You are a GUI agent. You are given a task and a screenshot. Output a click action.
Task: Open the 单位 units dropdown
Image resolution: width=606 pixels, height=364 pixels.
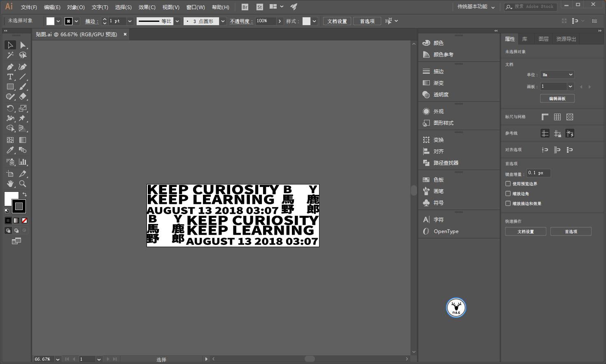[x=557, y=75]
